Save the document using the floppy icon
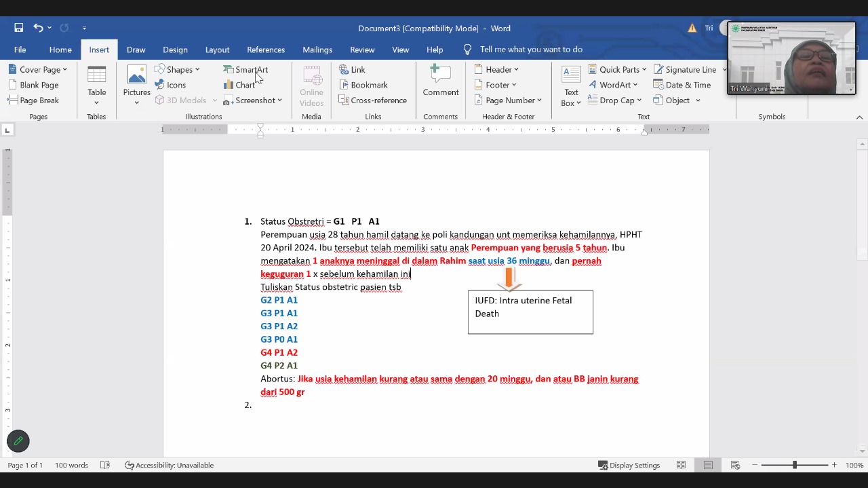This screenshot has width=868, height=488. tap(19, 28)
